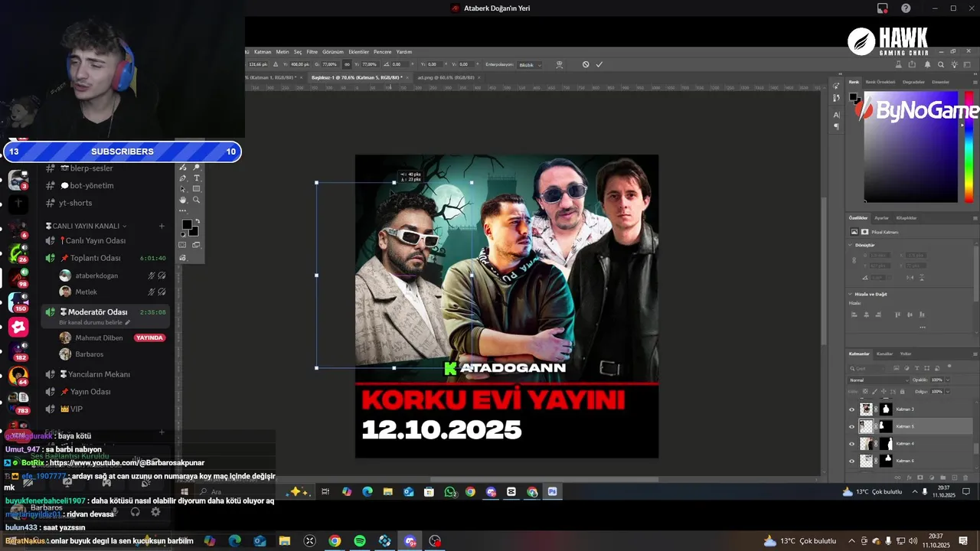The height and width of the screenshot is (551, 980).
Task: Pick a color in the Renk gradient field
Action: pos(911,147)
